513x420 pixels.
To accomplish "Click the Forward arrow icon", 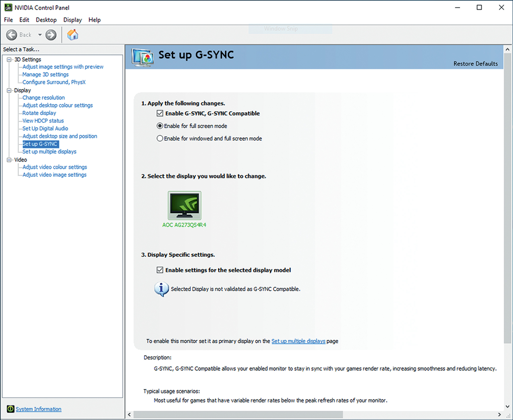I will pyautogui.click(x=51, y=35).
